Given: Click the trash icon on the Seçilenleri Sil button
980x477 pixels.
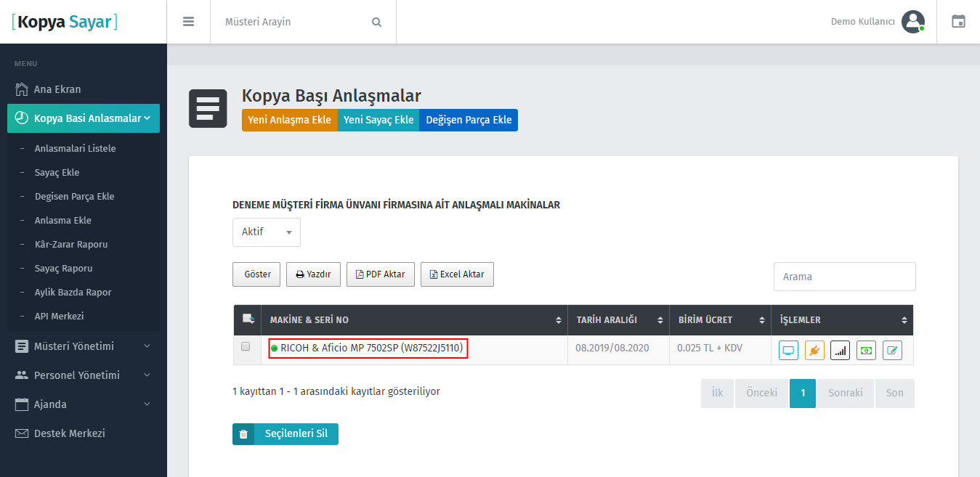Looking at the screenshot, I should coord(243,433).
